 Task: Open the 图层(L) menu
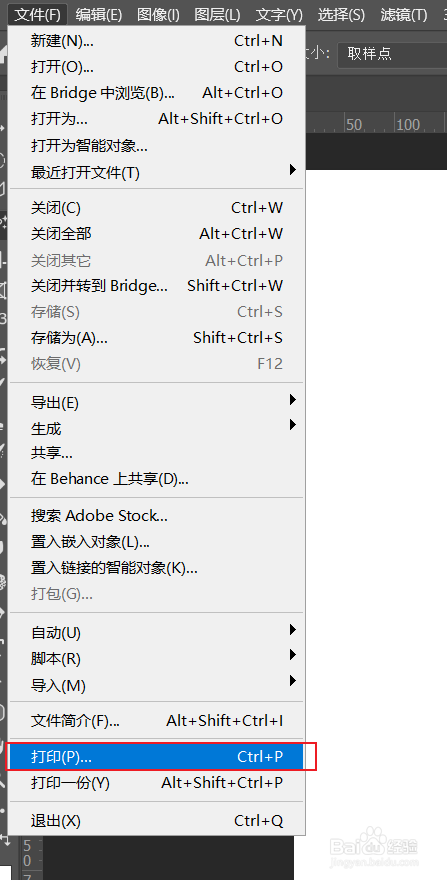[217, 15]
